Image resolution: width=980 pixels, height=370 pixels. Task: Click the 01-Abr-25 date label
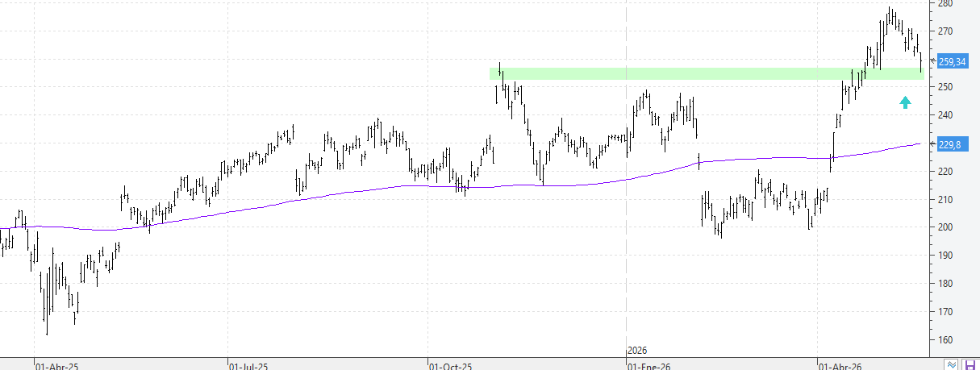56,366
